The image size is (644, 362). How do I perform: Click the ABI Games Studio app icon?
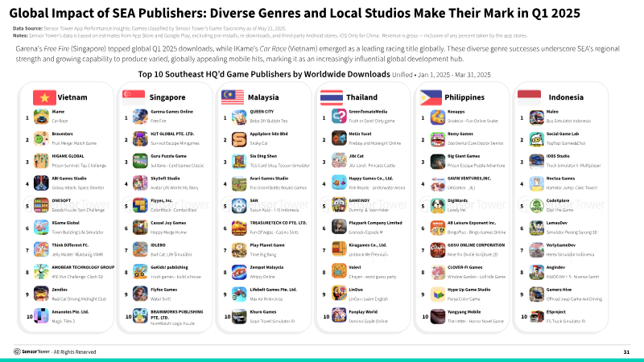coord(41,183)
